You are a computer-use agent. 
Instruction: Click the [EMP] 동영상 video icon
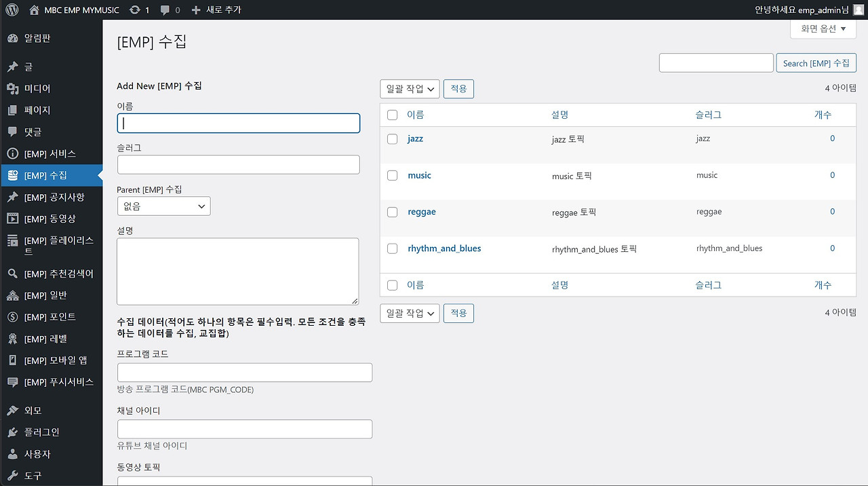[12, 219]
